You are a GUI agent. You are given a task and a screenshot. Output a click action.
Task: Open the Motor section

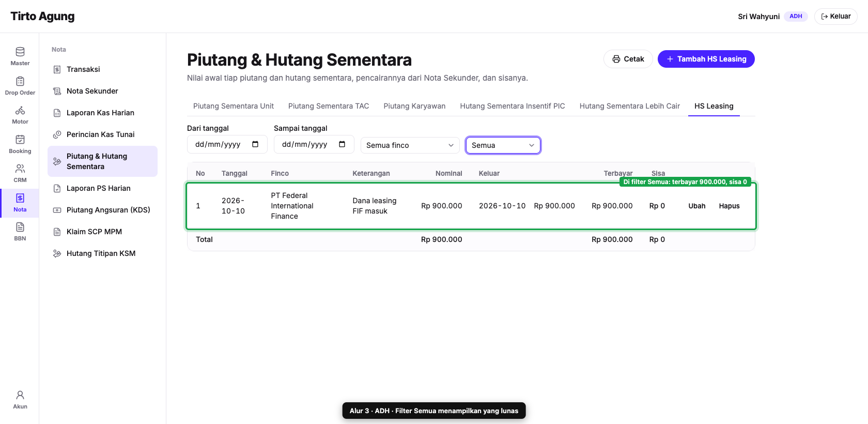[20, 115]
